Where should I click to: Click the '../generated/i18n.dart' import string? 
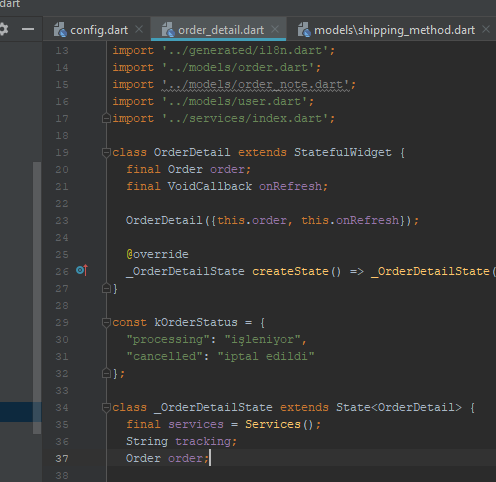tap(245, 51)
